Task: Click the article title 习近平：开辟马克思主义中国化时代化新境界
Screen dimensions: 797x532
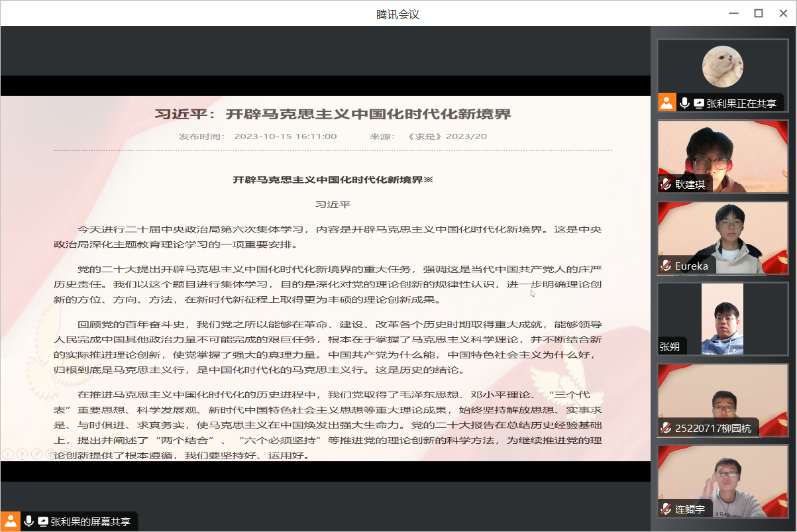Action: pos(333,114)
